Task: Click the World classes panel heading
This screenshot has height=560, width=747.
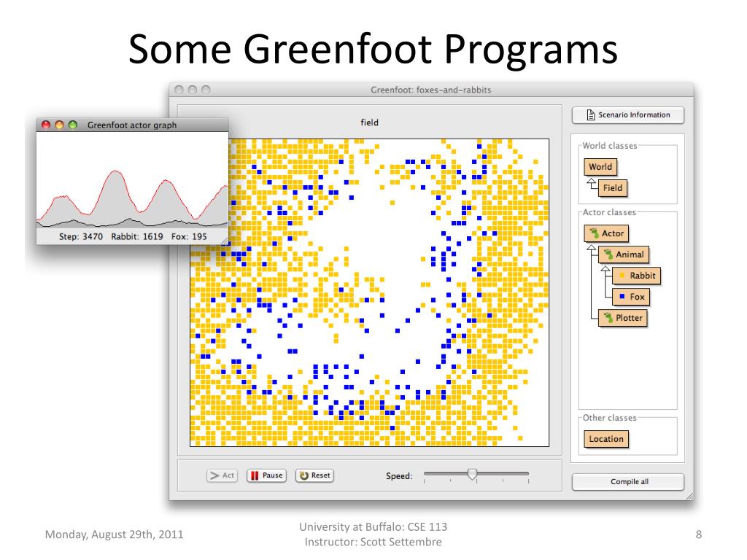Action: pos(610,146)
